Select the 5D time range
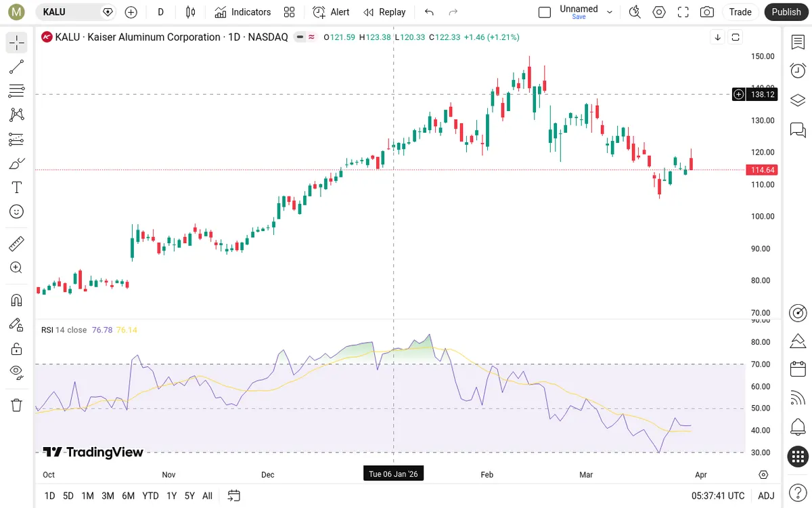 pyautogui.click(x=68, y=496)
